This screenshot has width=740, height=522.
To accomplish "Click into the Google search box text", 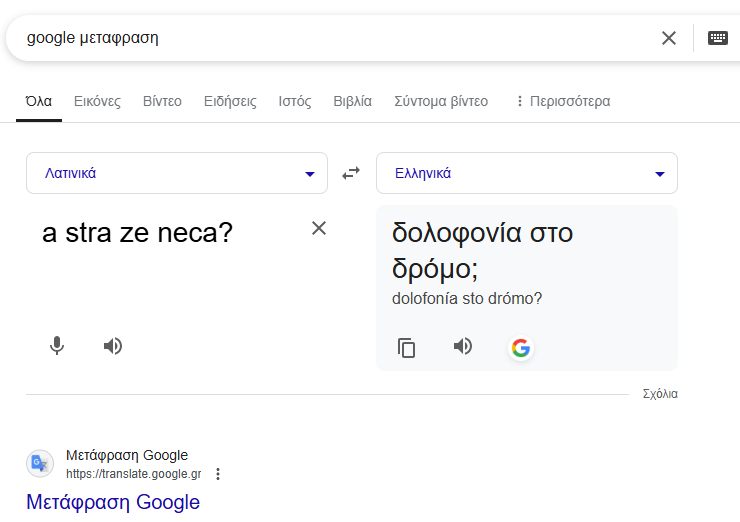I will coord(300,38).
